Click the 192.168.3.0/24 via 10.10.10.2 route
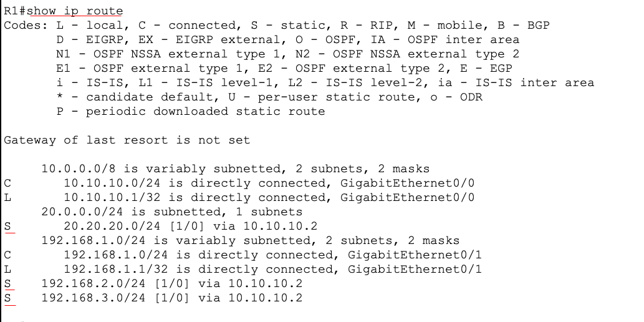This screenshot has height=322, width=644. (x=171, y=298)
